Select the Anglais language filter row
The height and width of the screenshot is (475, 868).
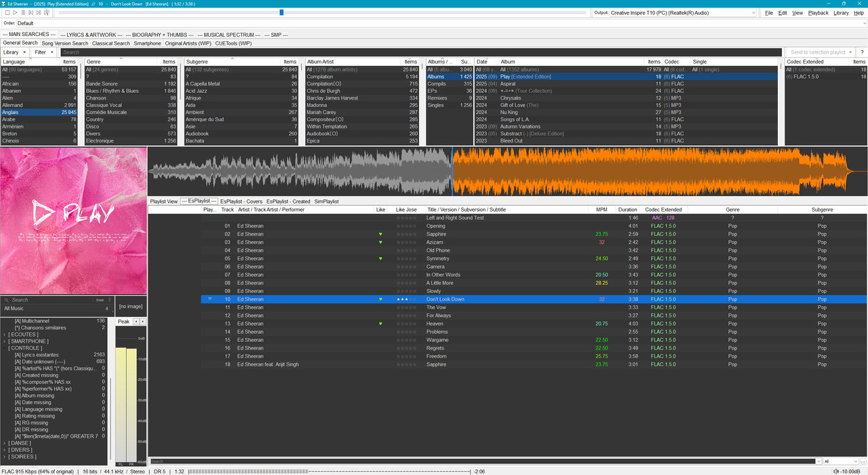(x=39, y=112)
